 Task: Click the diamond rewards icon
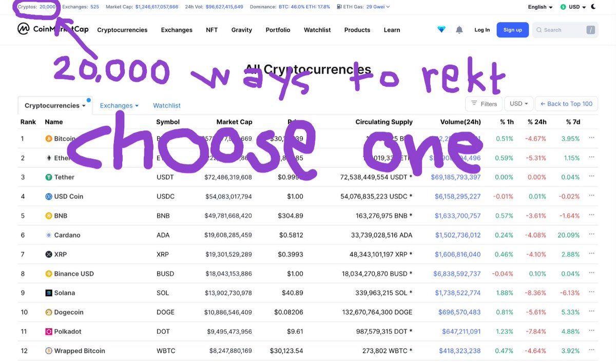pos(441,30)
